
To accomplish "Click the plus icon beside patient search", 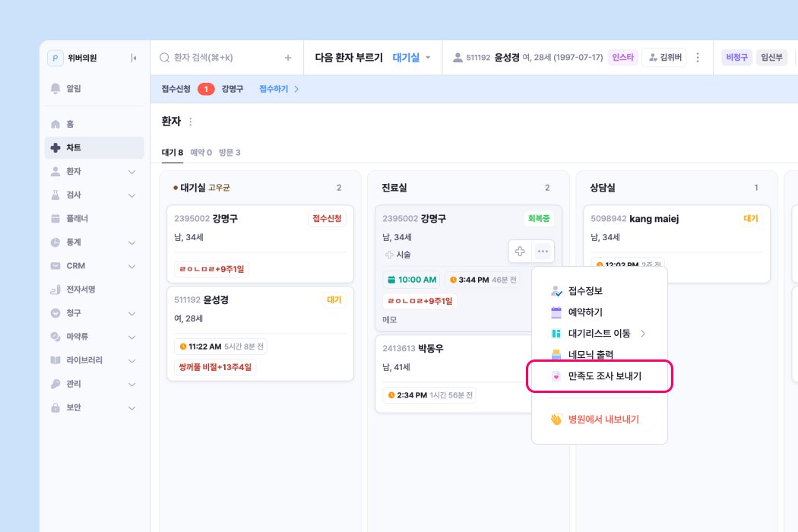I will click(x=288, y=58).
